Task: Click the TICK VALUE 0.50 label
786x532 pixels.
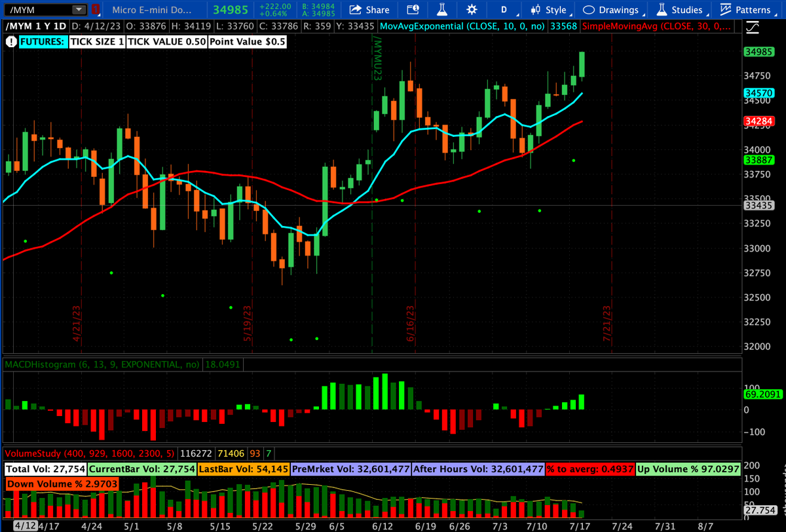Action: click(166, 41)
